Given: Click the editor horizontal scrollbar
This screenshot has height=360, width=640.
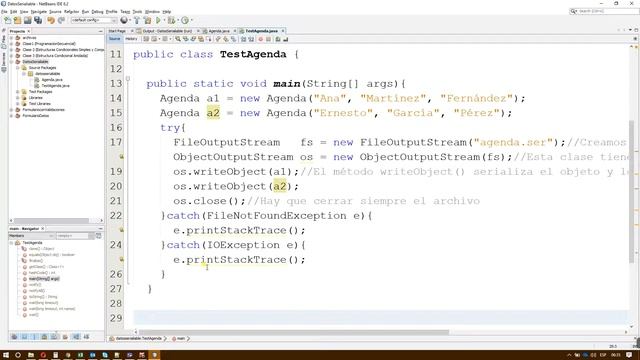Looking at the screenshot, I should tap(294, 332).
